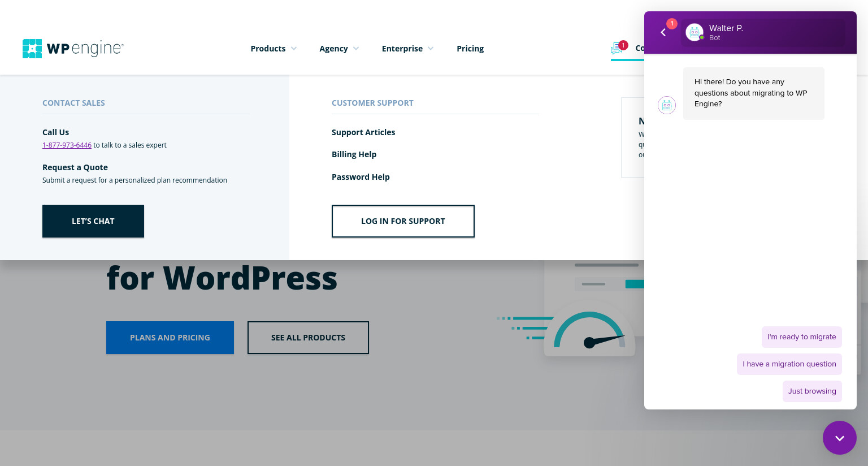Click the bot greeting message bubble
The height and width of the screenshot is (466, 868).
pos(754,93)
